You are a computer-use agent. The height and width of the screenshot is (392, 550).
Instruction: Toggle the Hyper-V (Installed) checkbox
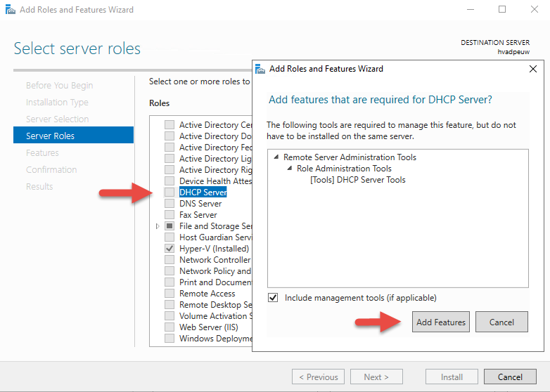(x=170, y=249)
